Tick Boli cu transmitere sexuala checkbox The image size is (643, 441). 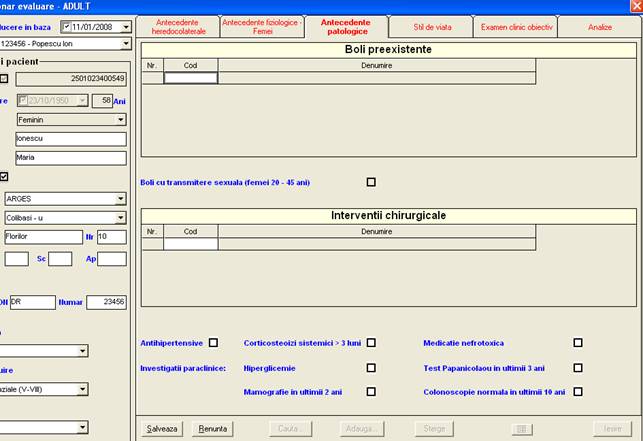pos(371,182)
